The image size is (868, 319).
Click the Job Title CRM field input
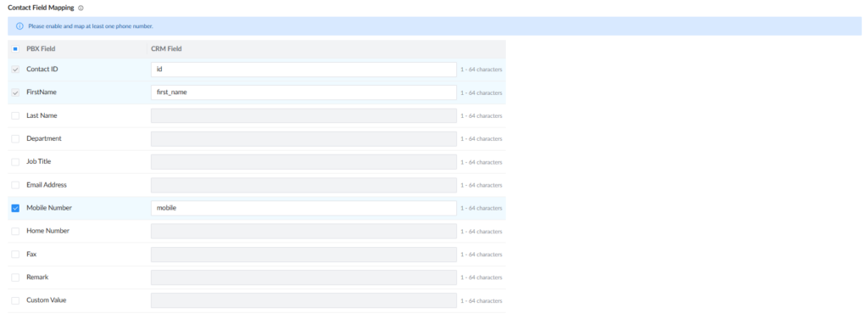[303, 162]
